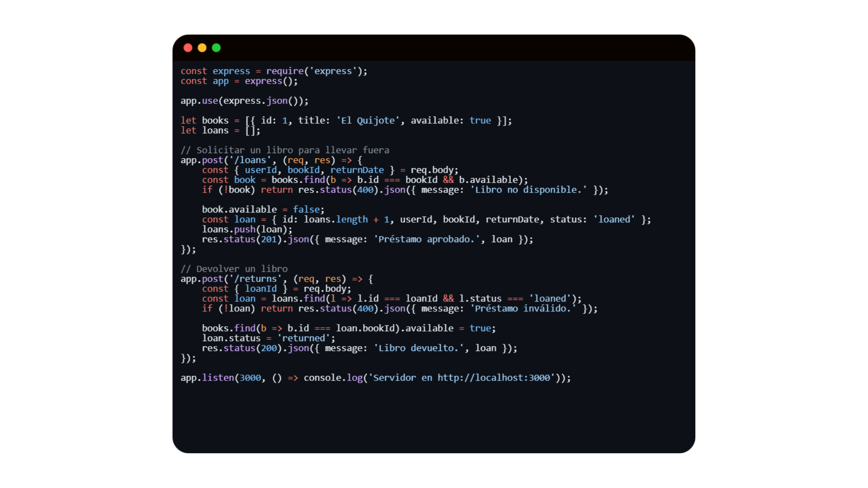868x488 pixels.
Task: Click the '/loans' route string
Action: (x=250, y=160)
